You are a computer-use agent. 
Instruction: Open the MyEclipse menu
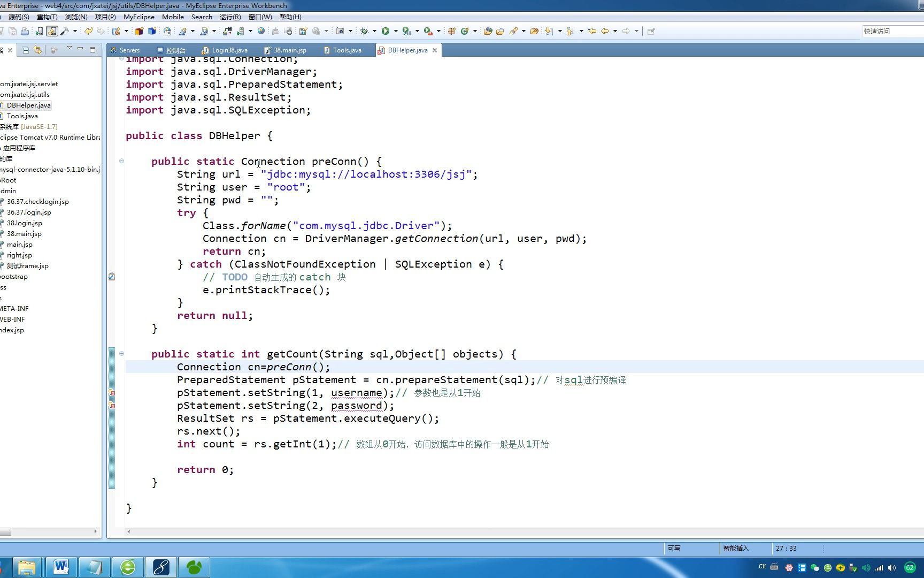[x=139, y=17]
